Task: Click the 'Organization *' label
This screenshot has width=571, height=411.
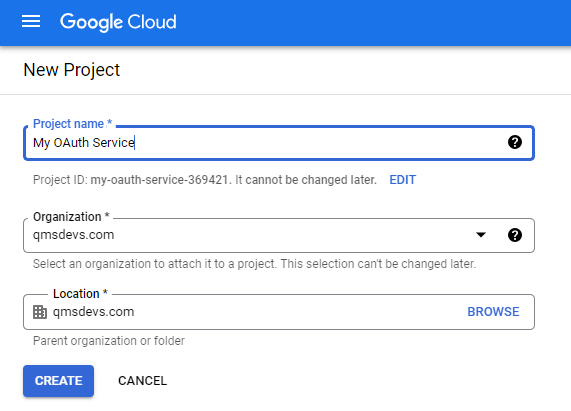Action: (x=71, y=217)
